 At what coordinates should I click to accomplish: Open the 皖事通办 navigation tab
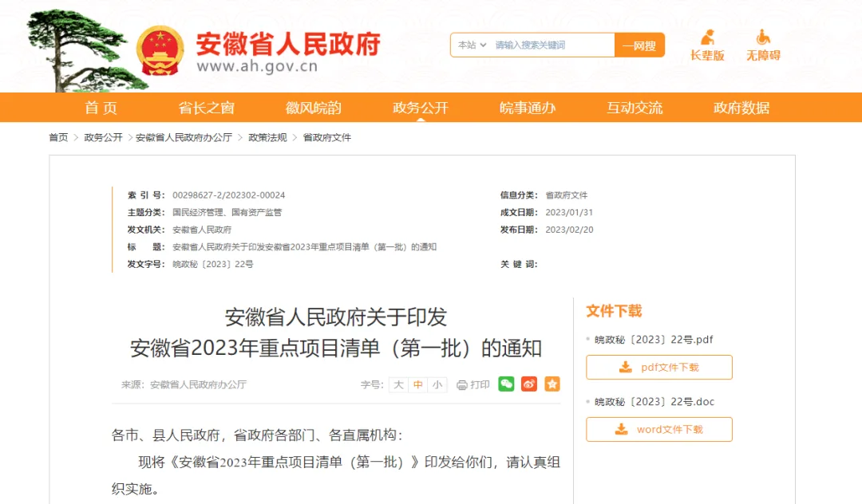pos(528,108)
